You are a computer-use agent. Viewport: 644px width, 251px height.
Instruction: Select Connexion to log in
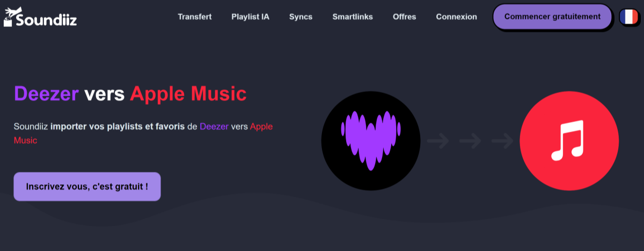click(456, 17)
